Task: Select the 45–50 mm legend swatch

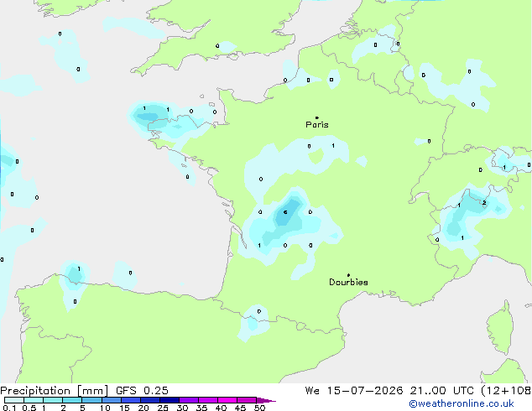Action: pos(247,400)
